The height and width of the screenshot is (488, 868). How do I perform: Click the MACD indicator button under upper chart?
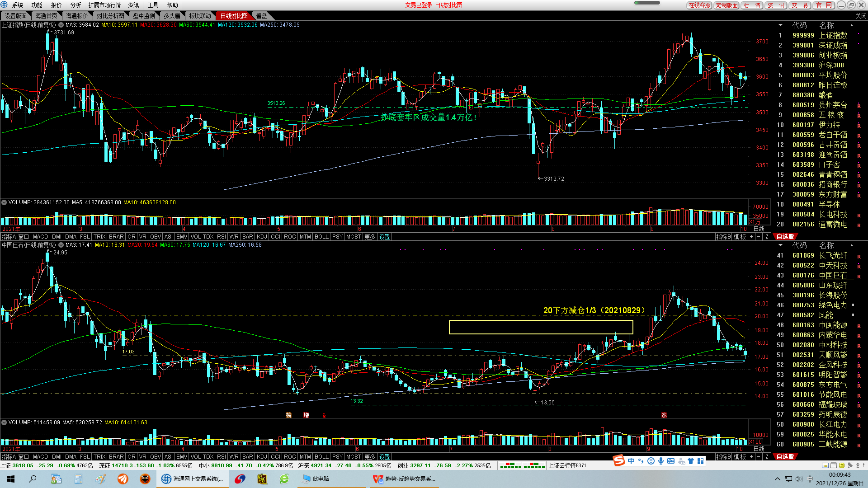pos(40,237)
